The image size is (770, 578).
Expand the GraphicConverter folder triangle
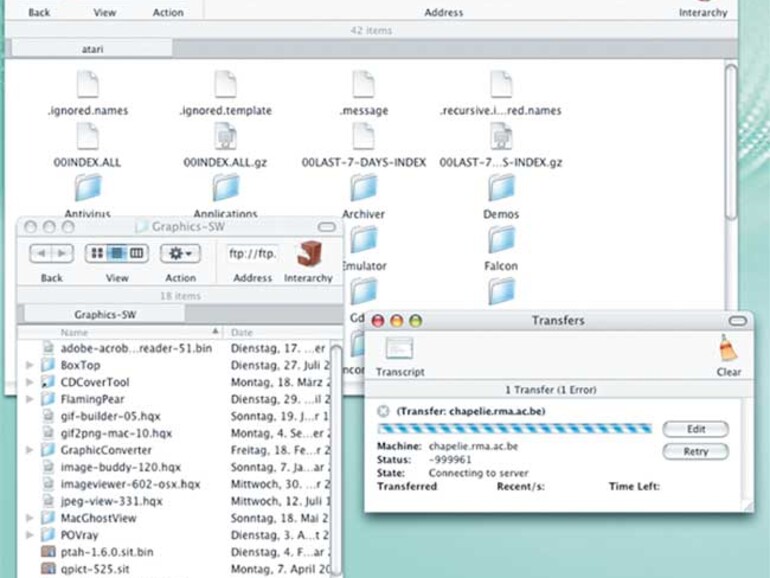pyautogui.click(x=29, y=451)
